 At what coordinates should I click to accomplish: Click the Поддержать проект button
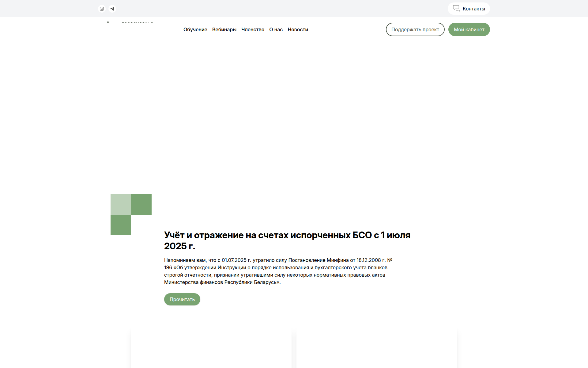pyautogui.click(x=415, y=29)
